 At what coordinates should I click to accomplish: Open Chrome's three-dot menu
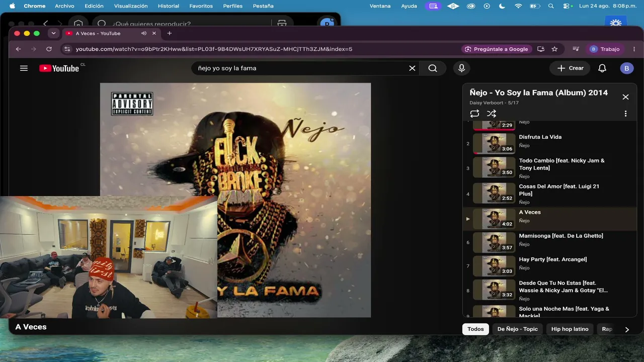click(x=634, y=49)
